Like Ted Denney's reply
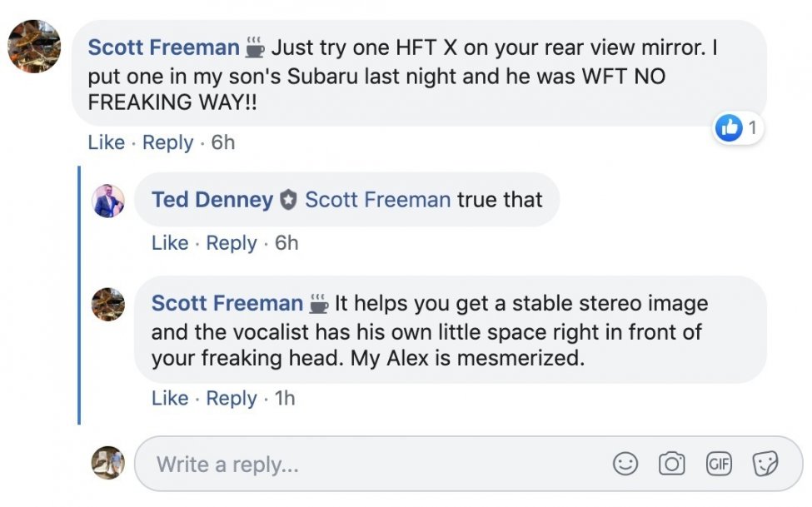This screenshot has height=507, width=812. pos(170,243)
